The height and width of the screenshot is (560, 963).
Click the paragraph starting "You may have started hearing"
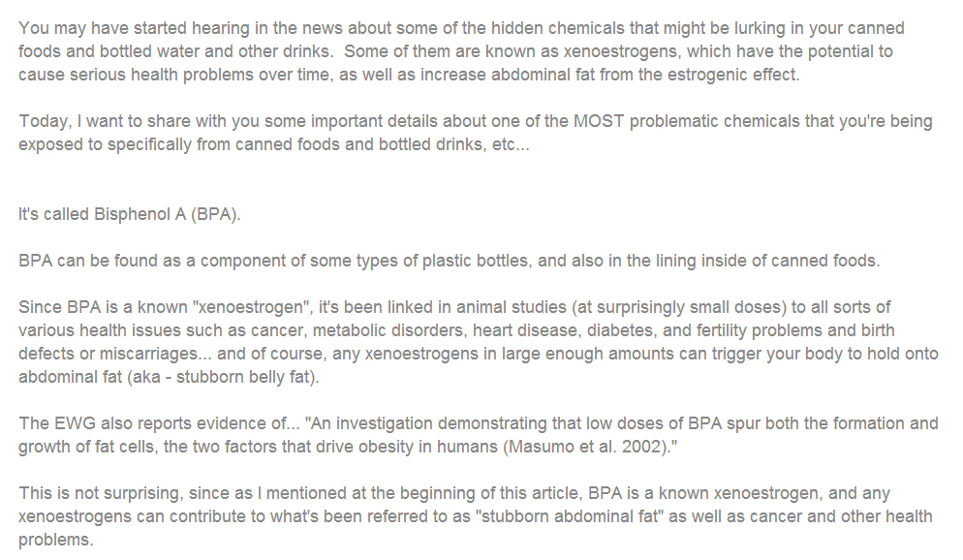pyautogui.click(x=455, y=51)
